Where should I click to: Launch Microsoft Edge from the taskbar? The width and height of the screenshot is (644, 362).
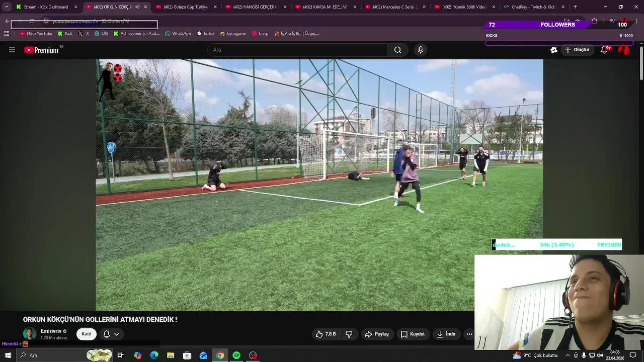coord(154,355)
